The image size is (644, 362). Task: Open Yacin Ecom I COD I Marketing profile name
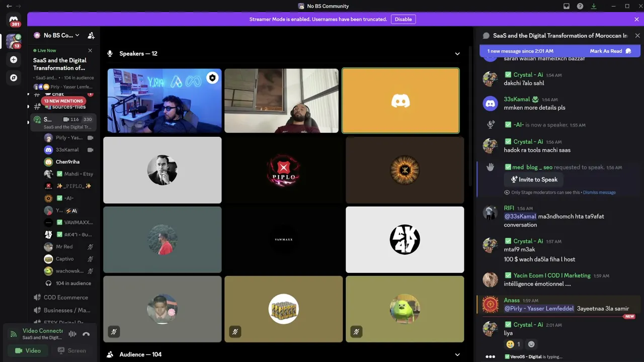(552, 276)
